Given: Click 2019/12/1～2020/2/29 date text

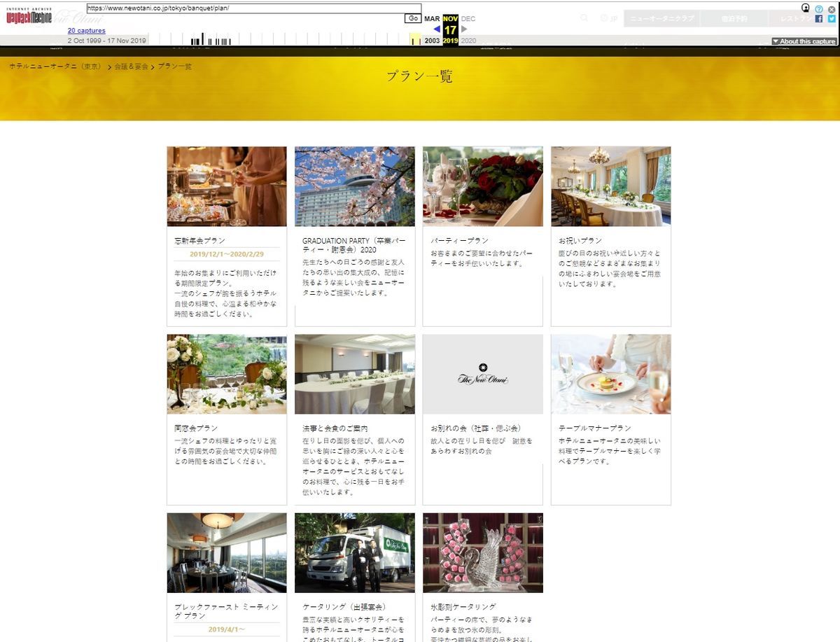Looking at the screenshot, I should coord(227,255).
